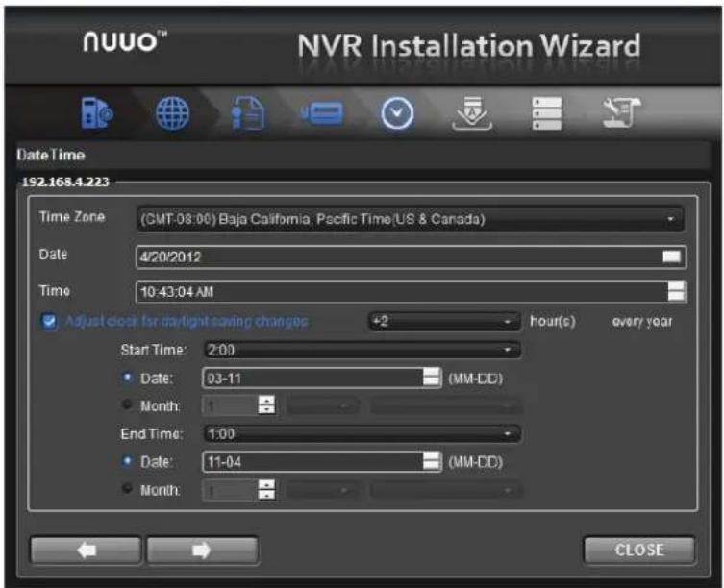This screenshot has height=588, width=724.
Task: Click the next arrow button
Action: coord(202,550)
